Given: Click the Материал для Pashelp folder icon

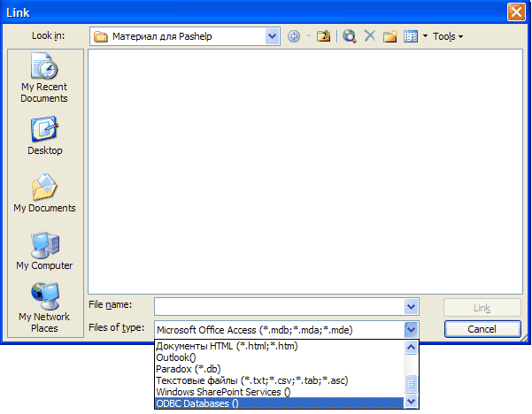Looking at the screenshot, I should [x=100, y=36].
